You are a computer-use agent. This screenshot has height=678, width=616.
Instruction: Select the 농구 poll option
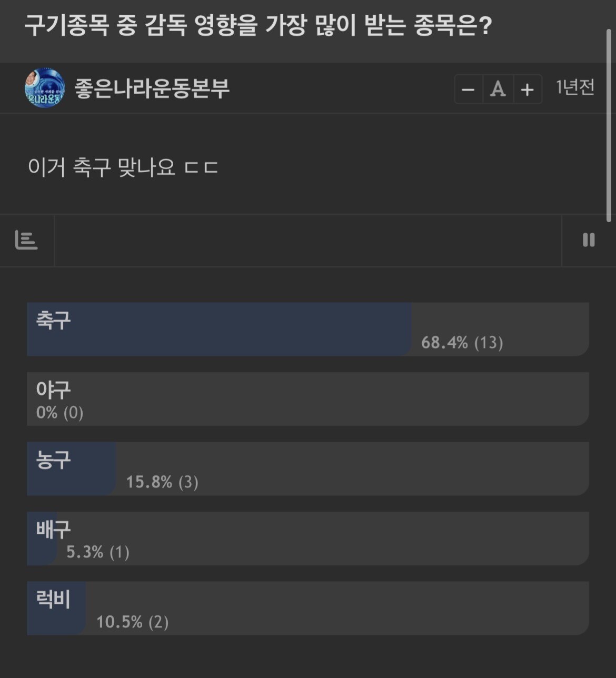pyautogui.click(x=307, y=468)
